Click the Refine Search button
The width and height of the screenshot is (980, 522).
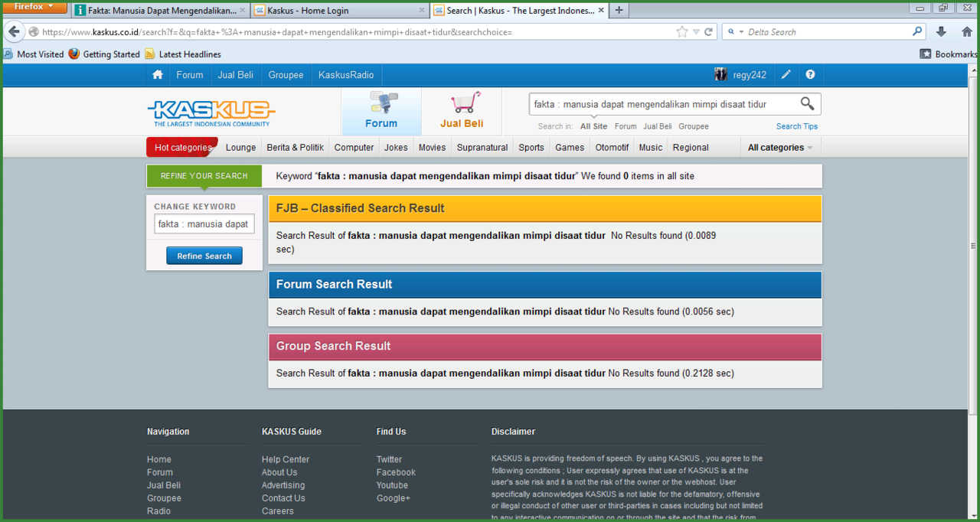pos(204,256)
